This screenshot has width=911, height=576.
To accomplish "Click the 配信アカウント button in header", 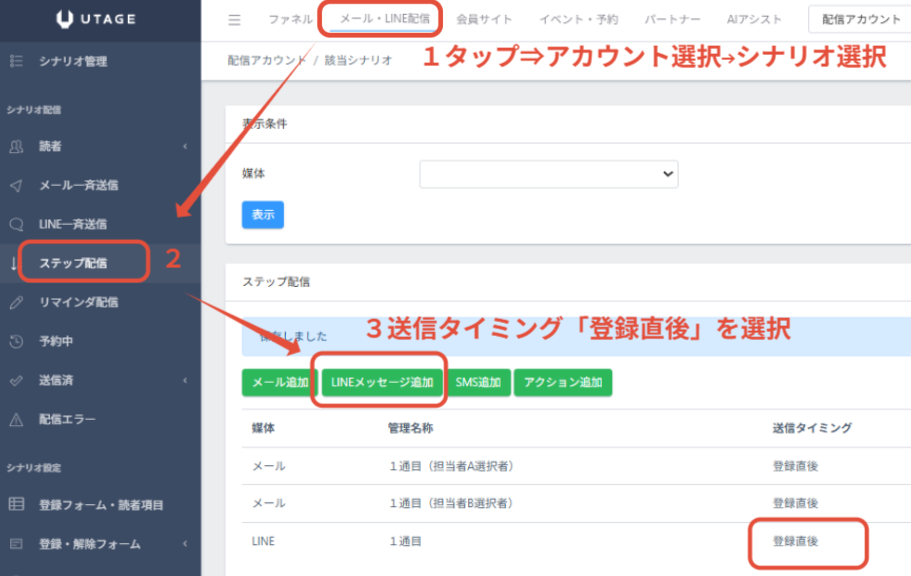I will point(860,20).
